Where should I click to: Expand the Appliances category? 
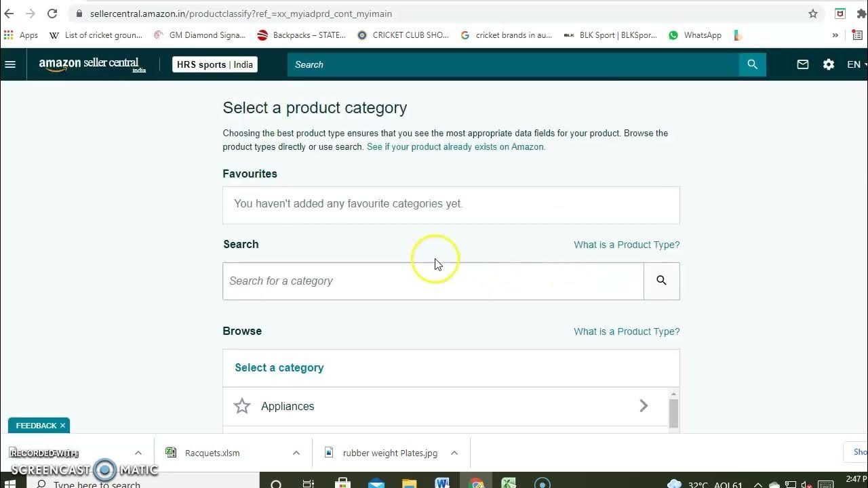click(644, 406)
